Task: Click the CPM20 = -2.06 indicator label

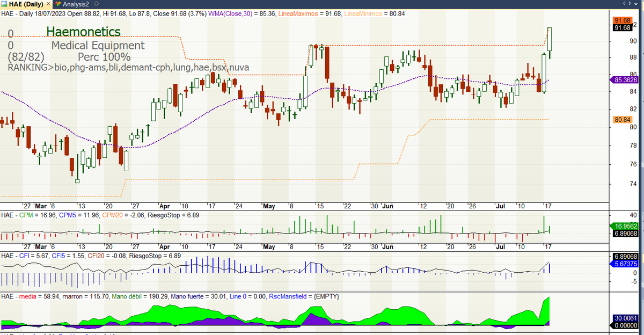Action: [123, 215]
